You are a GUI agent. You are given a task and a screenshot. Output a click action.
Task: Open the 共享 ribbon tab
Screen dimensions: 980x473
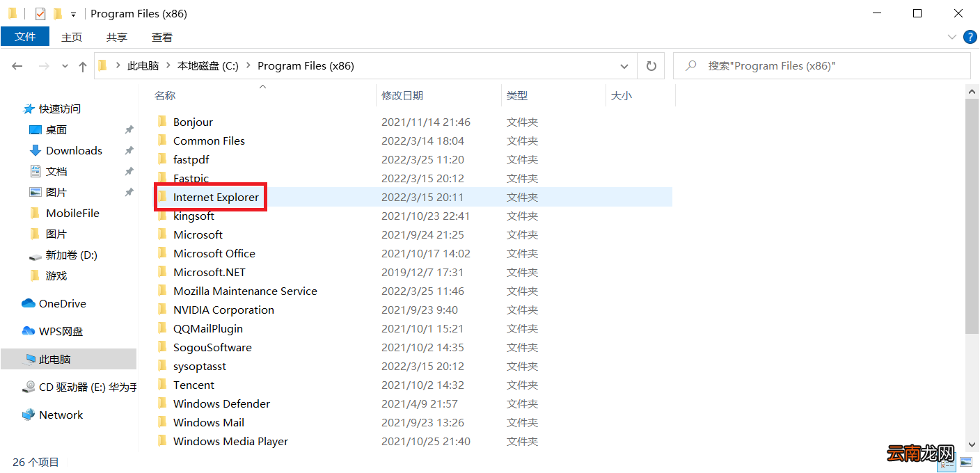click(x=117, y=37)
